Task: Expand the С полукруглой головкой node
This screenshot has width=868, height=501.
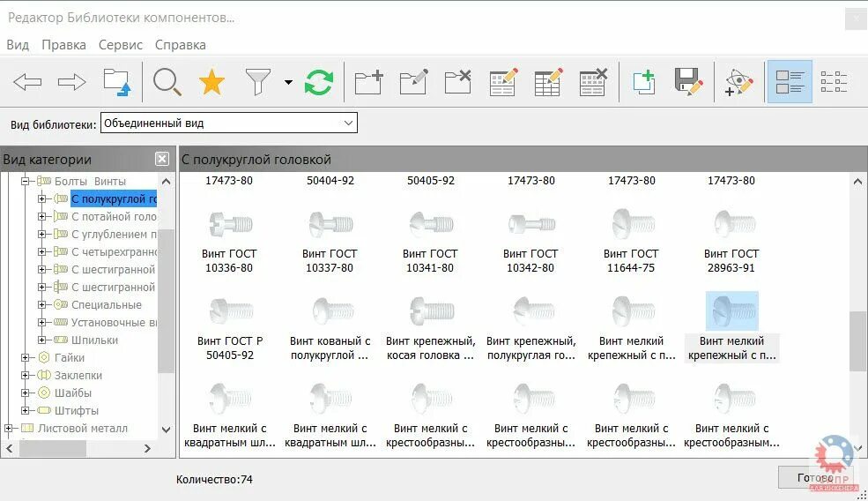Action: point(42,198)
